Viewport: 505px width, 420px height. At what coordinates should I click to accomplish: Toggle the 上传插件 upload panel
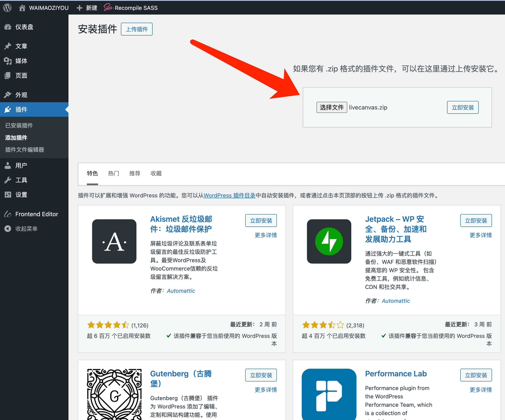click(x=137, y=29)
